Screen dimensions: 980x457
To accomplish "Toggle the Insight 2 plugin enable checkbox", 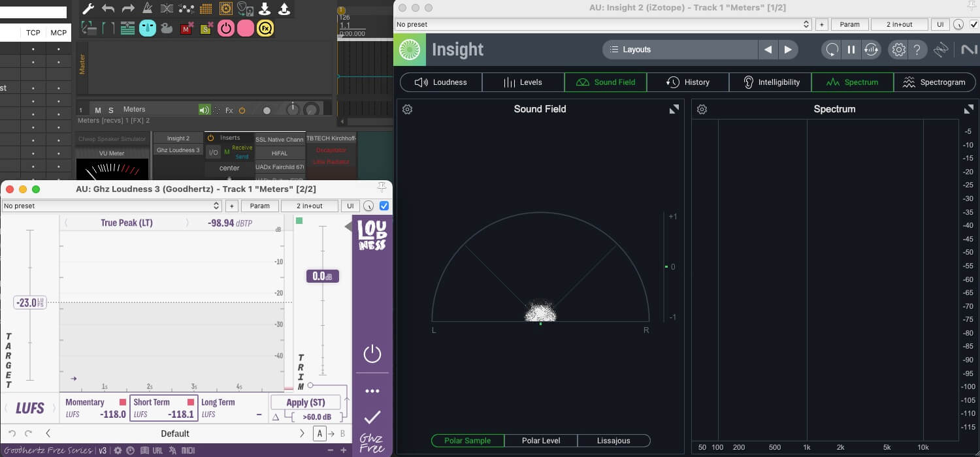I will pyautogui.click(x=974, y=24).
